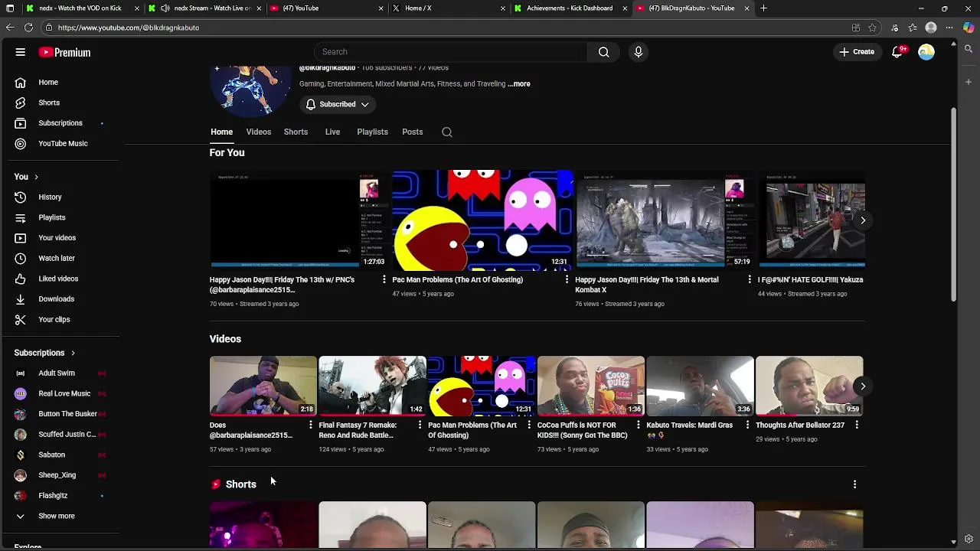Switch to the Live tab
Viewport: 980px width, 551px height.
click(332, 132)
